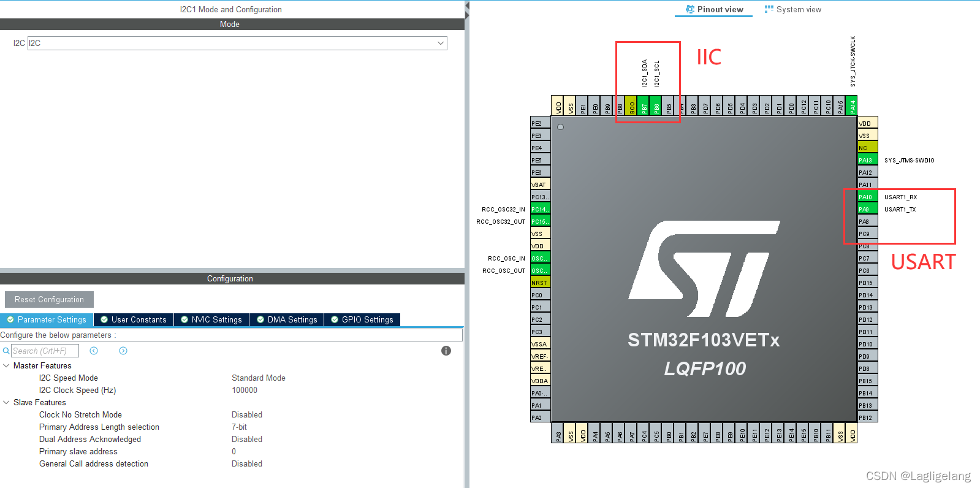Select Primary slave address row
Viewport: 980px width, 488px height.
click(232, 451)
